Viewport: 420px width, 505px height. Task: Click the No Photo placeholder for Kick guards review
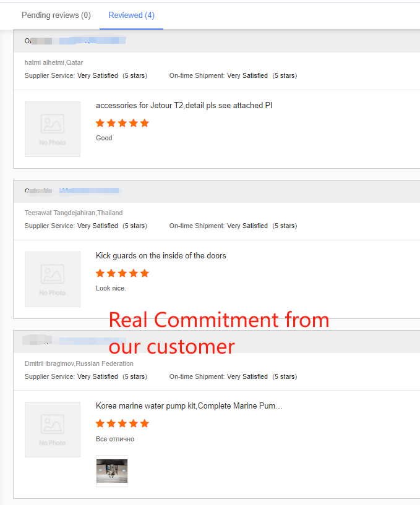pos(53,279)
